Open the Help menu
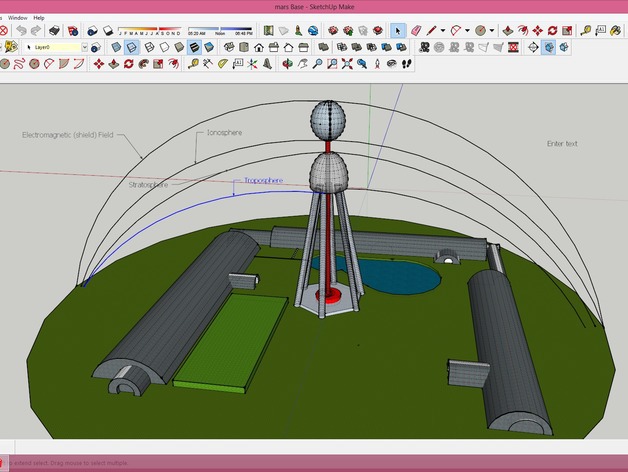 tap(39, 17)
